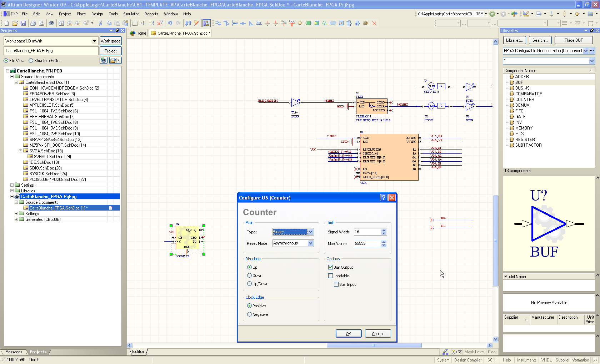The height and width of the screenshot is (364, 600).
Task: Cancel the Configure U6 dialog
Action: point(378,334)
